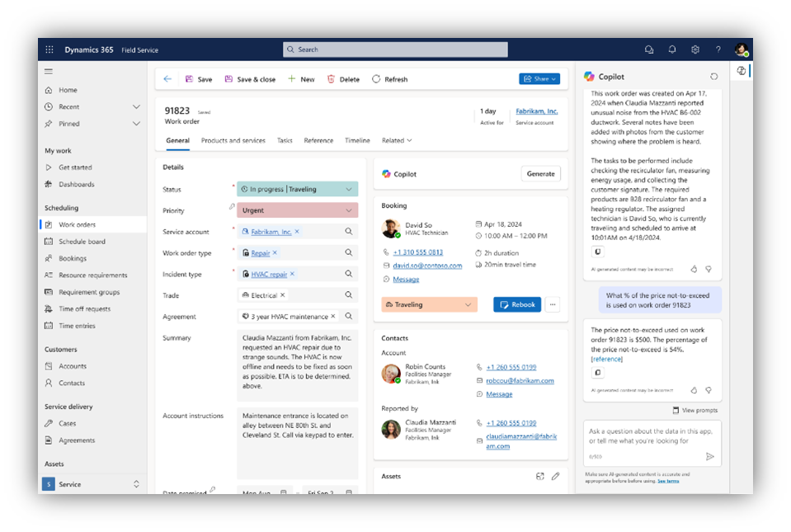Click the Copilot panel refresh icon
The width and height of the screenshot is (791, 532).
[x=714, y=77]
